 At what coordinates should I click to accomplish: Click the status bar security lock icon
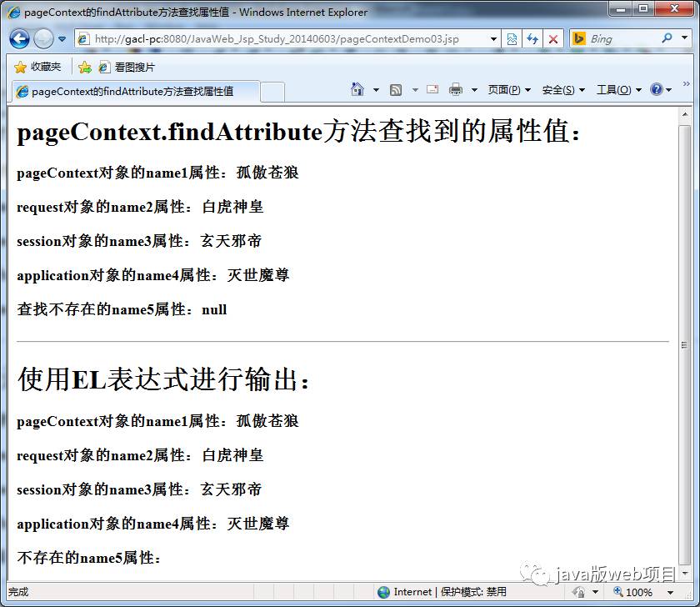click(579, 593)
